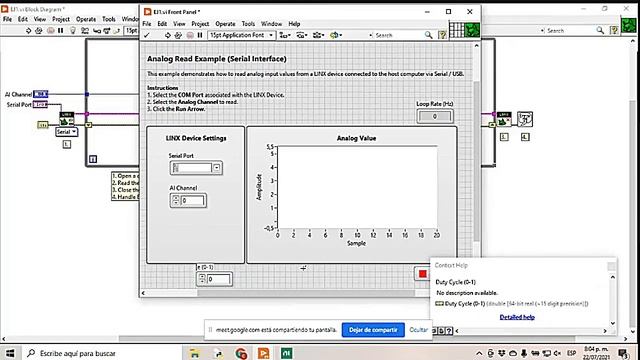This screenshot has width=640, height=360.
Task: Click the Serial Port text field
Action: coord(192,168)
